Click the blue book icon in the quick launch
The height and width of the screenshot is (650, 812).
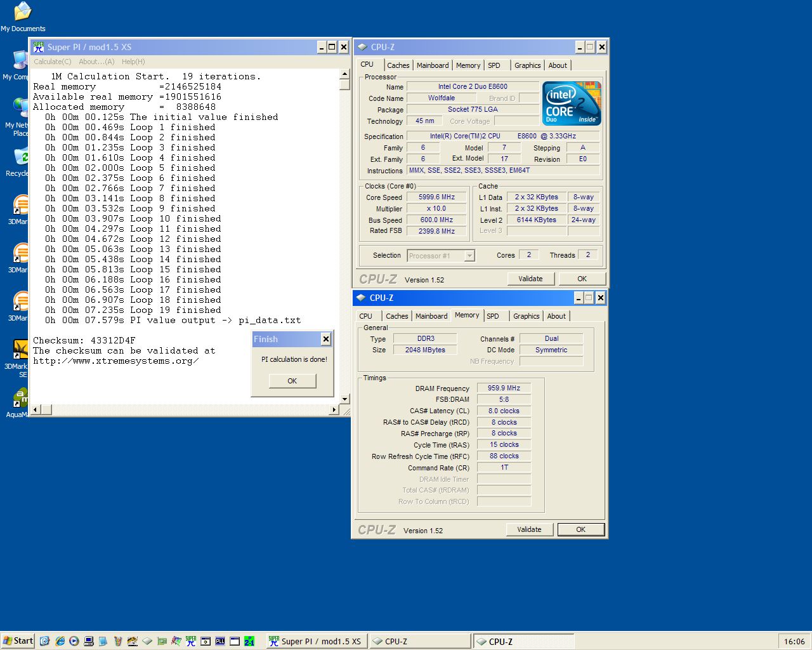pos(103,641)
